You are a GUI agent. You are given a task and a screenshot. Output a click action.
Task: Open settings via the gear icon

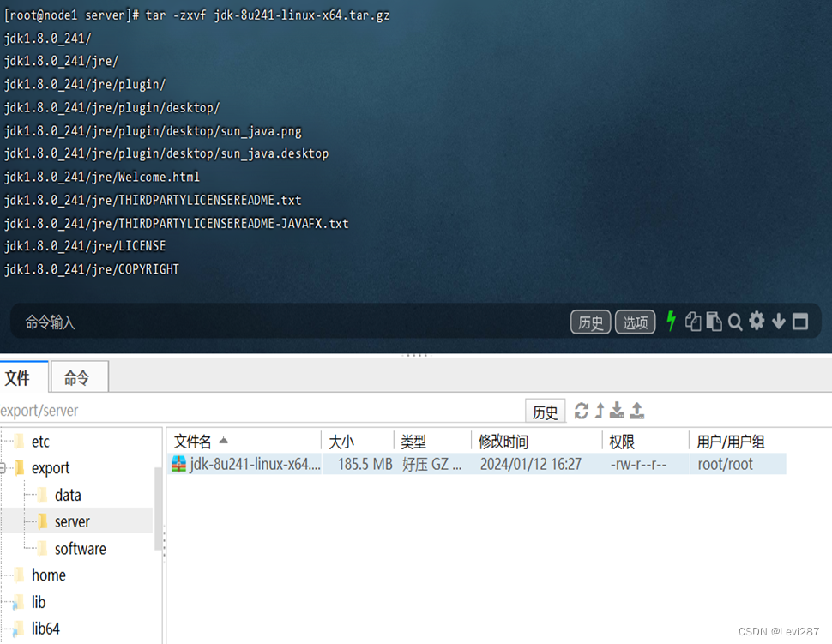click(757, 322)
